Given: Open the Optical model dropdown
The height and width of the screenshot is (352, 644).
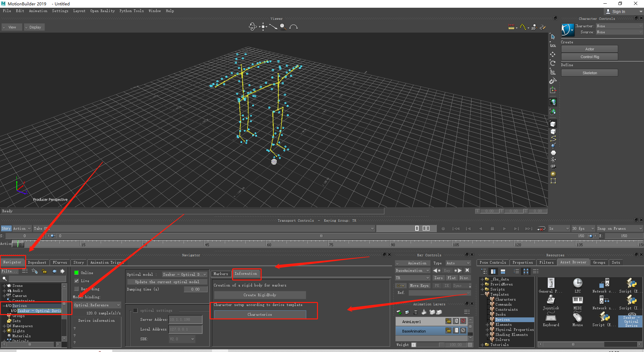Looking at the screenshot, I should 184,274.
